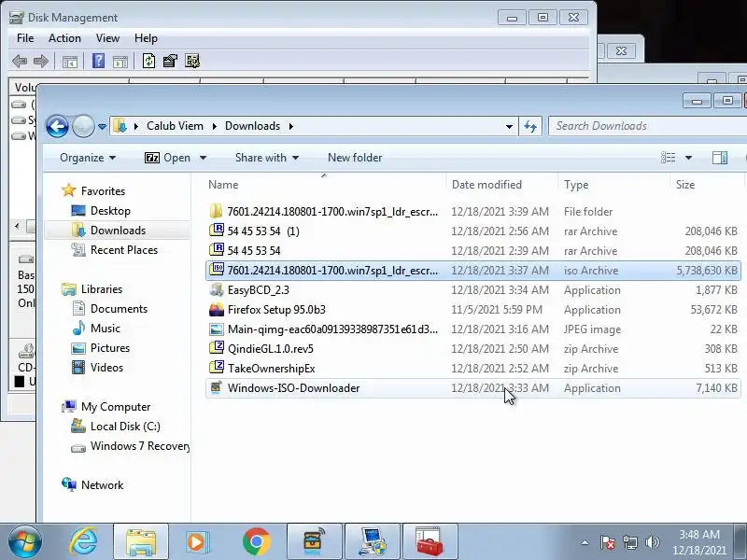Click Downloads breadcrumb segment
The width and height of the screenshot is (747, 560).
pyautogui.click(x=252, y=126)
